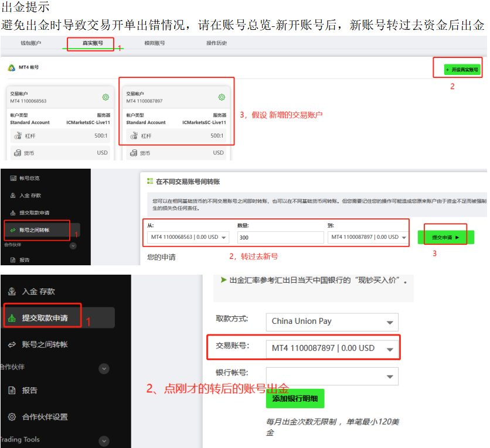The image size is (490, 448).
Task: Open 报告 in the middle sidebar
Action: click(25, 260)
